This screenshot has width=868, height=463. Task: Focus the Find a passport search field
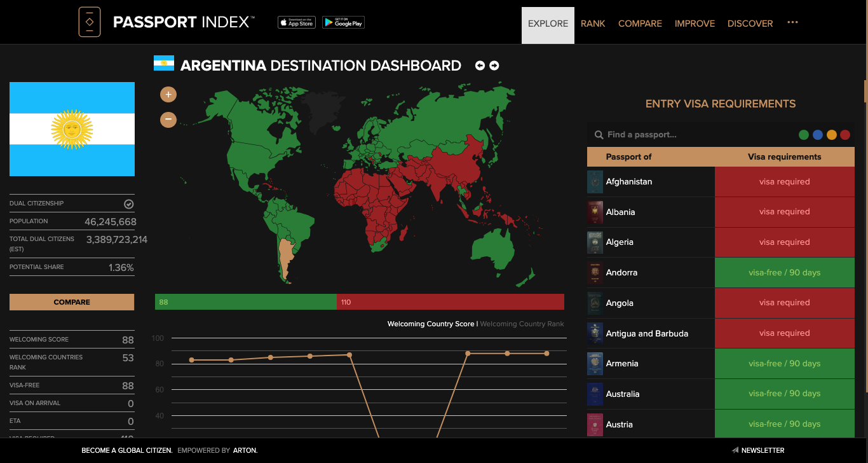pyautogui.click(x=693, y=135)
